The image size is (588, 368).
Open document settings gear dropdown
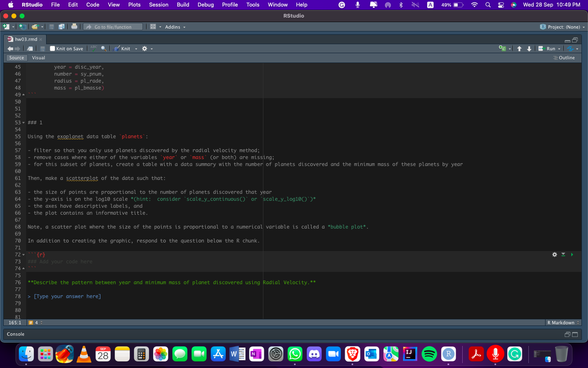tap(147, 49)
